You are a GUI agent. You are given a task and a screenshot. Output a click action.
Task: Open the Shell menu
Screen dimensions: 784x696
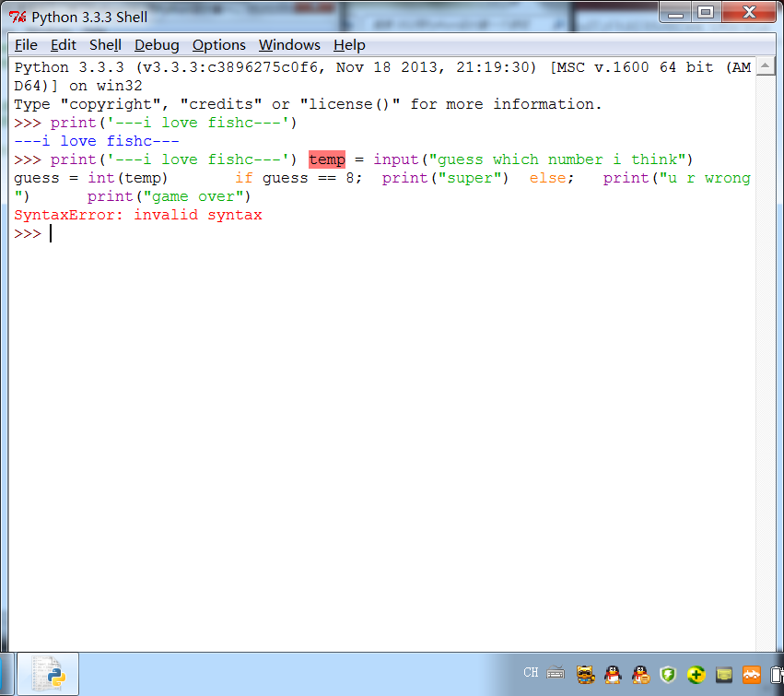point(105,45)
